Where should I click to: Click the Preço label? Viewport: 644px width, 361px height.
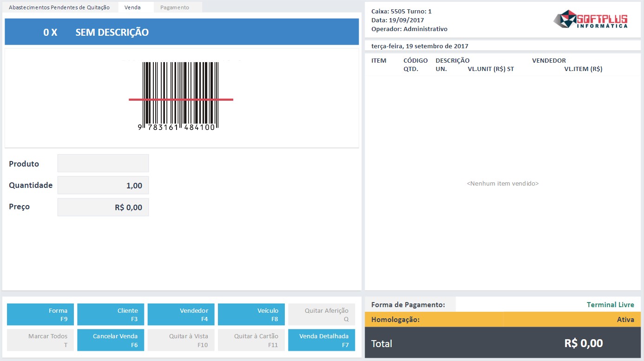(19, 206)
